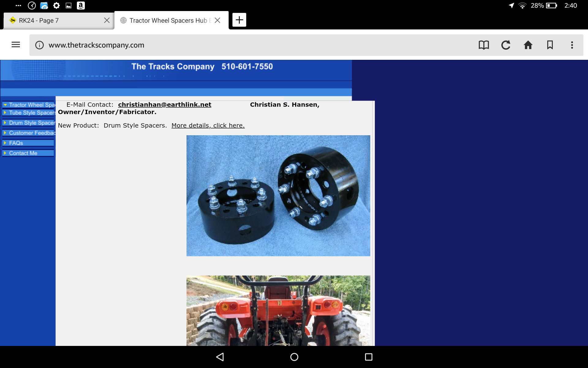Tap the orange tractor photo
This screenshot has width=588, height=368.
pyautogui.click(x=278, y=310)
